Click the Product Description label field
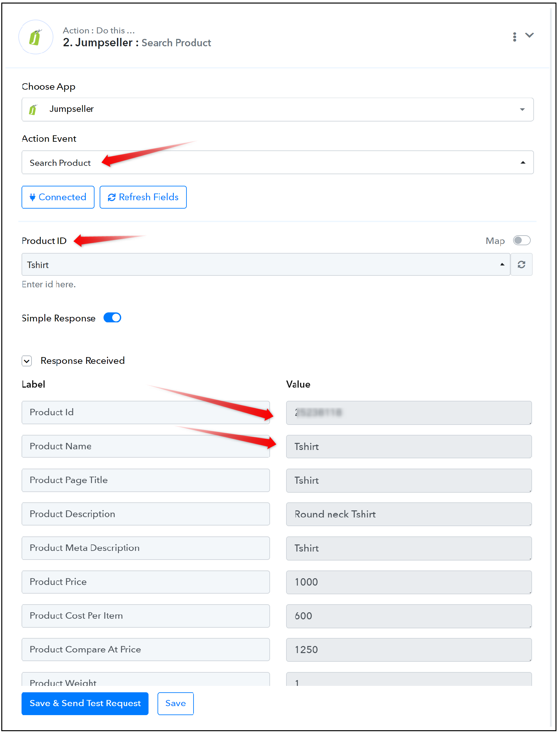Screen dimensions: 560x736 (146, 514)
